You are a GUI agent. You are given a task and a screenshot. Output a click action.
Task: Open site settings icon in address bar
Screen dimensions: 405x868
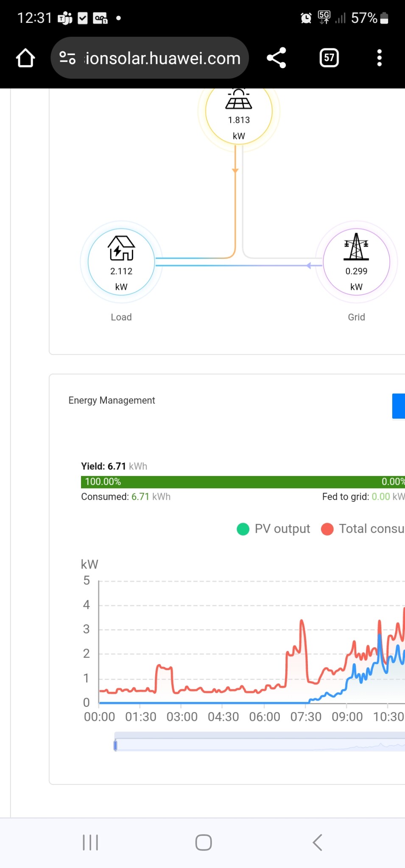pos(67,58)
